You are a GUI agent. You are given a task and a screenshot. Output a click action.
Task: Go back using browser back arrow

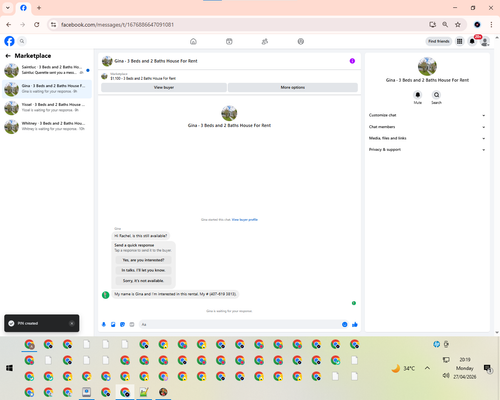[9, 25]
